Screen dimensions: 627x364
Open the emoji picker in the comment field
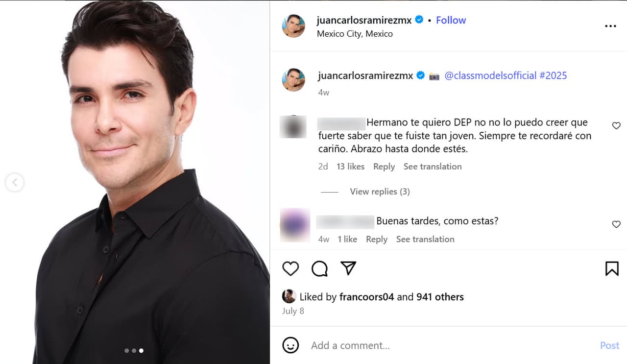[x=290, y=345]
